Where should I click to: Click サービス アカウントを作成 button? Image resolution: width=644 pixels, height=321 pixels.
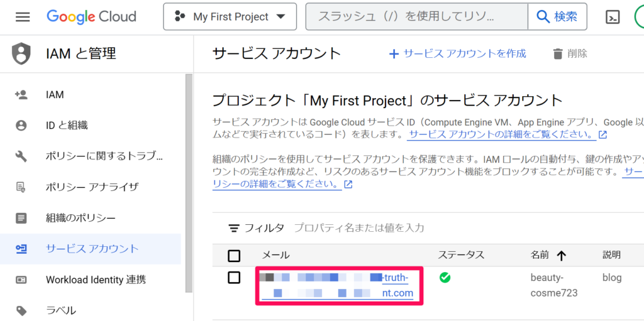[458, 53]
